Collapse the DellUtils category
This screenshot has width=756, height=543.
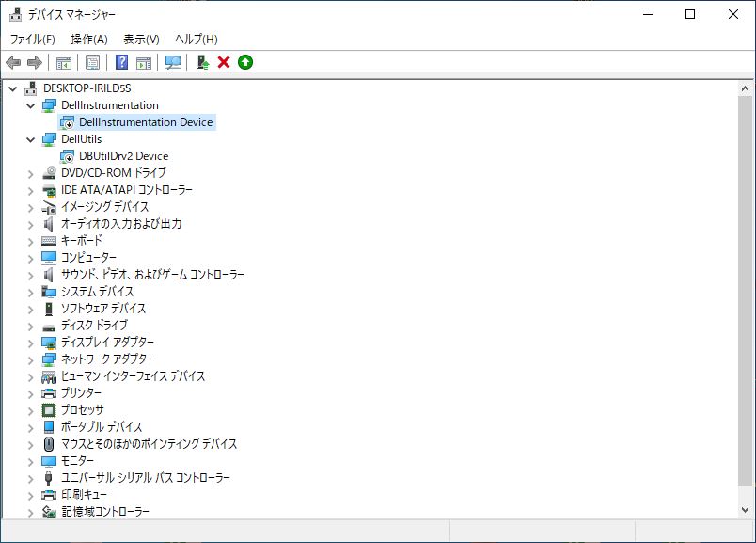pyautogui.click(x=30, y=138)
